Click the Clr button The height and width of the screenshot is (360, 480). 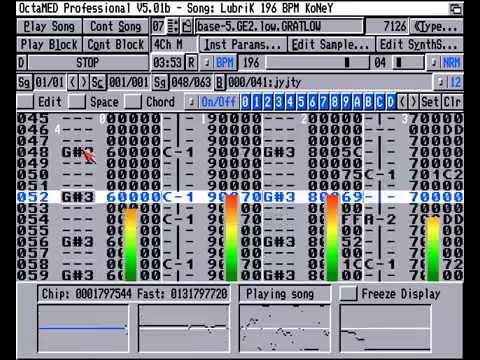452,102
